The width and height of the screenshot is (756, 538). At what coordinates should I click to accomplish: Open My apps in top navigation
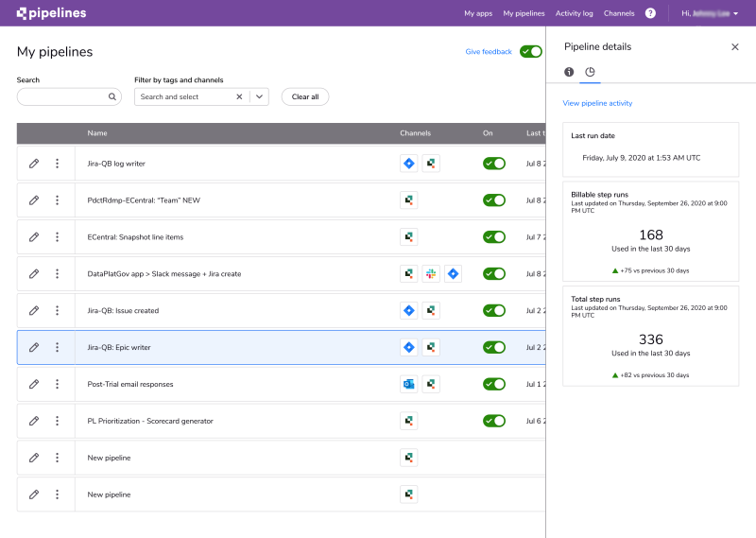click(x=478, y=13)
